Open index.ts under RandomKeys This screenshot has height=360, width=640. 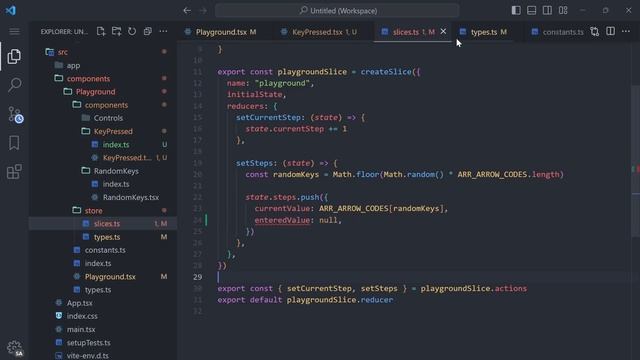click(116, 184)
